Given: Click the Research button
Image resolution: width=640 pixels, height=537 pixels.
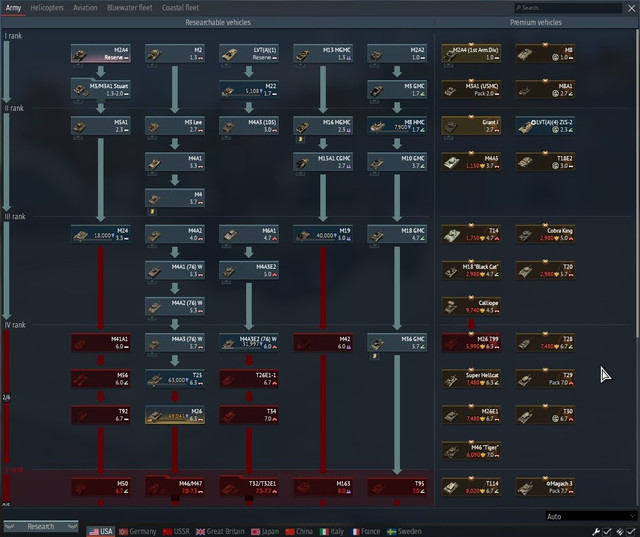Looking at the screenshot, I should point(41,526).
